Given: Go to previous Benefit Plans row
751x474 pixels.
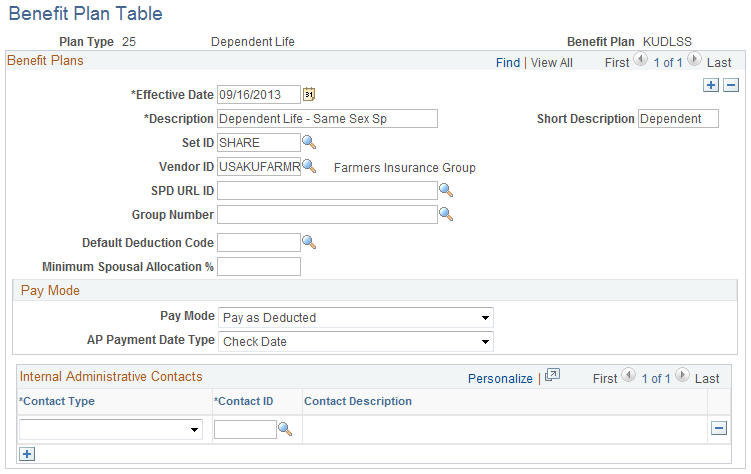Looking at the screenshot, I should point(640,60).
